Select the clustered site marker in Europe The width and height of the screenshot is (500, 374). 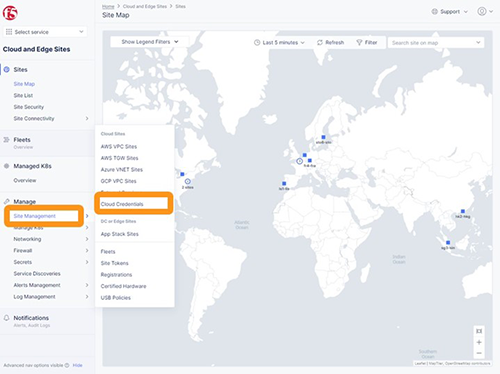[300, 161]
